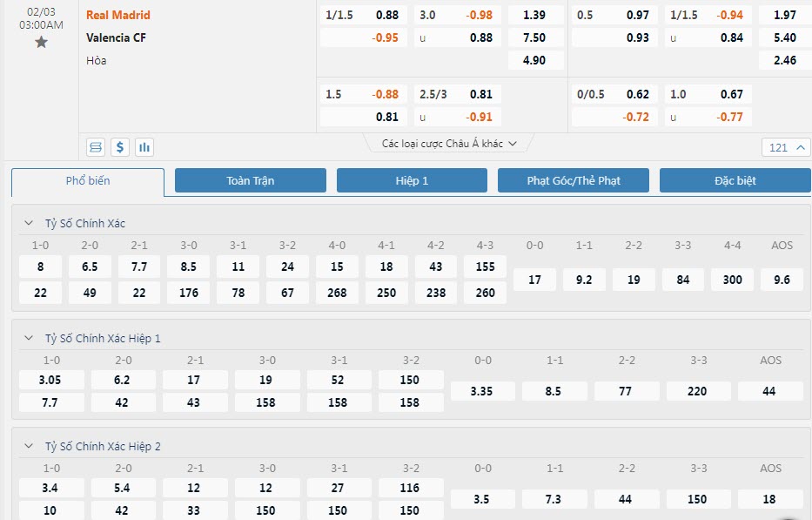Open the bar chart statistics icon
This screenshot has height=520, width=812.
tap(144, 146)
